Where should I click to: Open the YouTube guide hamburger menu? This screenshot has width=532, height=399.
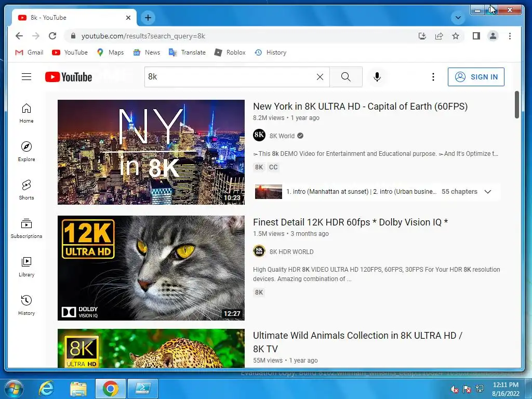[26, 77]
